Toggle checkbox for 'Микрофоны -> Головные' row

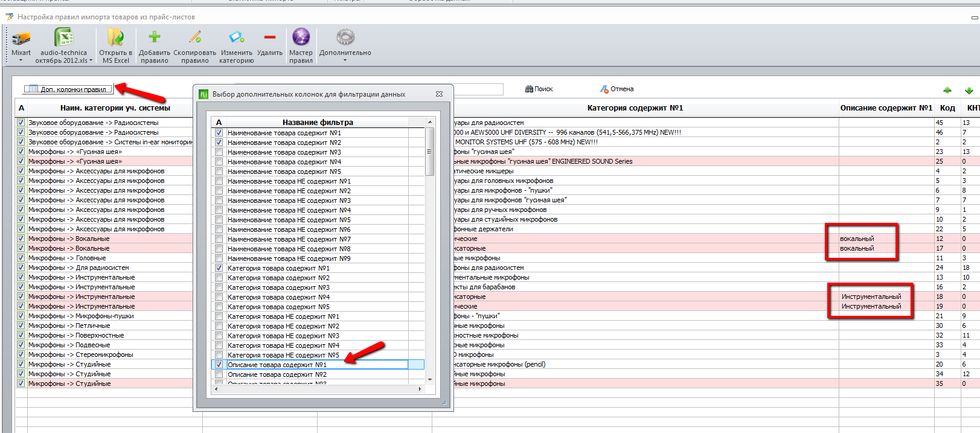(21, 258)
